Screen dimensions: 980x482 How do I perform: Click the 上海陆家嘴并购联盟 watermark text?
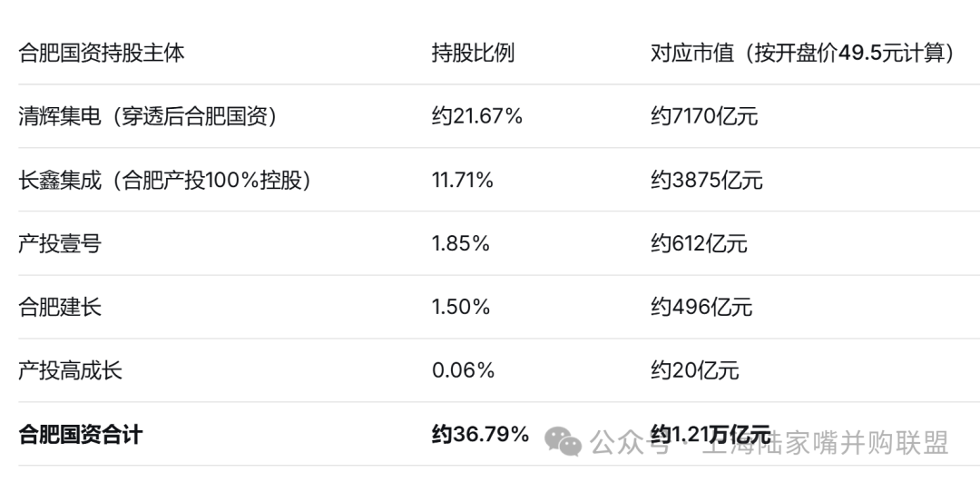[826, 443]
